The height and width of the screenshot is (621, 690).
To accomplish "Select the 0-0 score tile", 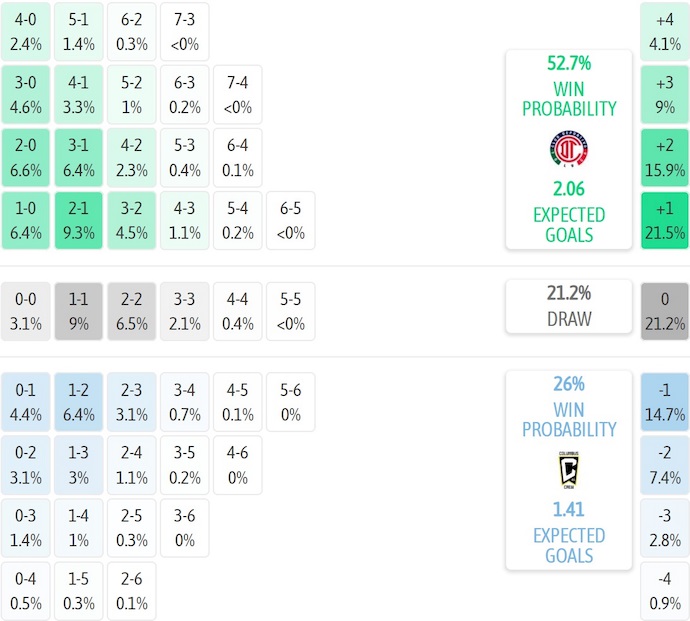I will (x=26, y=310).
